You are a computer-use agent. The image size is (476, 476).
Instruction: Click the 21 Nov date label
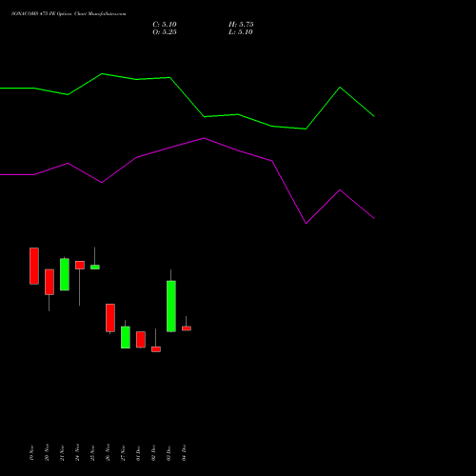(x=62, y=453)
